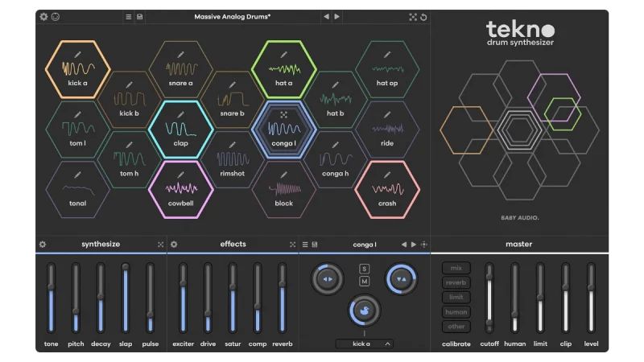Go to previous conga l drum preset
This screenshot has width=644, height=362.
click(403, 245)
